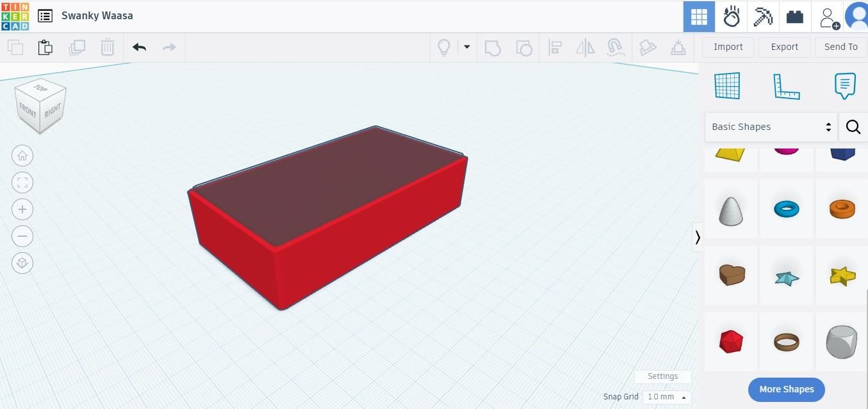The width and height of the screenshot is (868, 409).
Task: Click the Mirror tool
Action: [585, 47]
